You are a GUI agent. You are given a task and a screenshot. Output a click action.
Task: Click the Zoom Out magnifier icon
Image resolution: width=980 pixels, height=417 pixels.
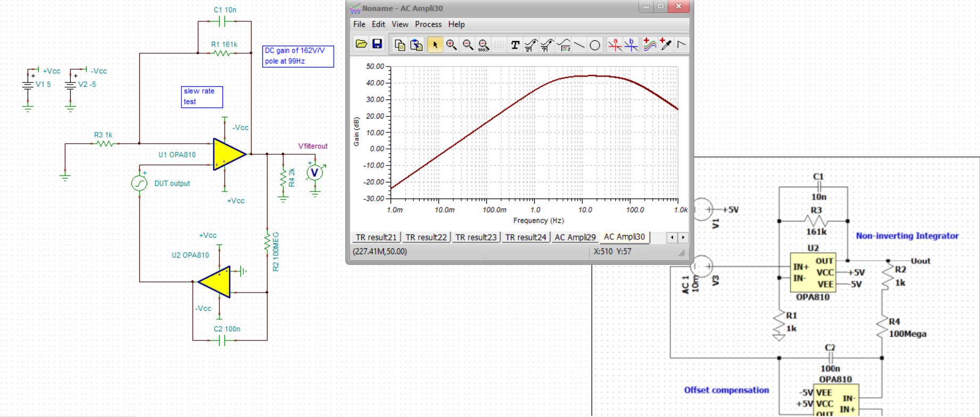(x=468, y=45)
